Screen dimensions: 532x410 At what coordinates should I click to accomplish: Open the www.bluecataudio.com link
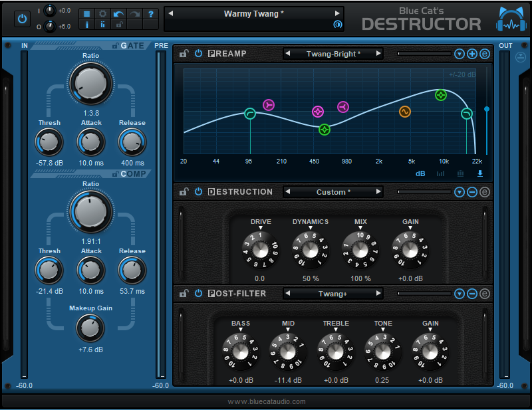click(x=267, y=401)
